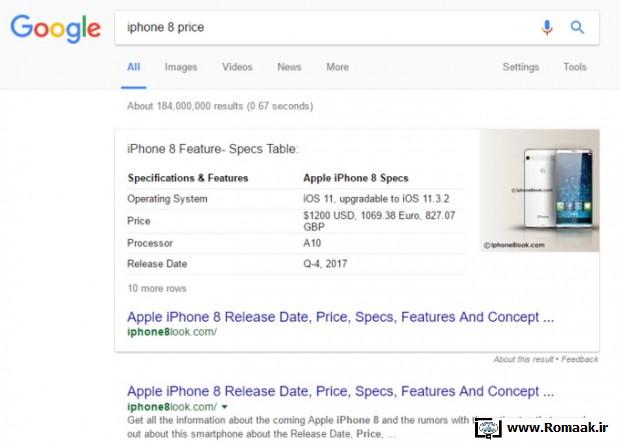The height and width of the screenshot is (445, 620).
Task: Click the Apple iPhone 8 Specs column header
Action: coord(355,178)
